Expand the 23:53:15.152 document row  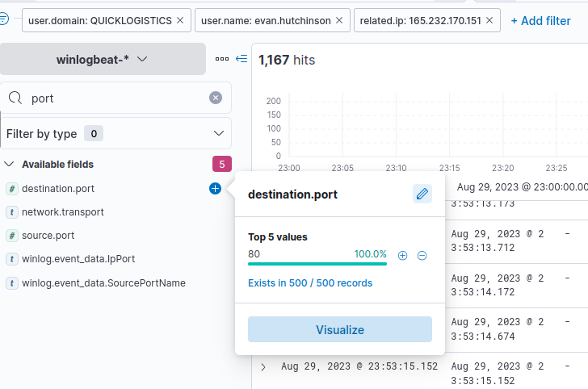[x=263, y=366]
